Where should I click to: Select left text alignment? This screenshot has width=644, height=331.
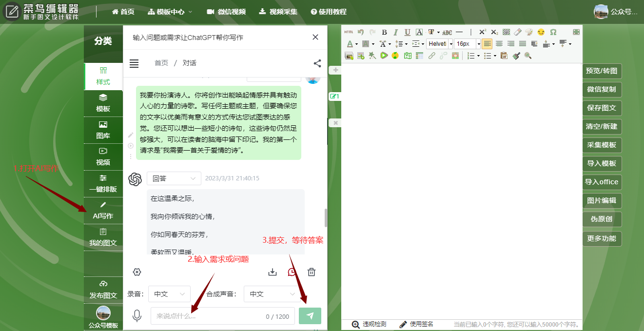coord(487,44)
